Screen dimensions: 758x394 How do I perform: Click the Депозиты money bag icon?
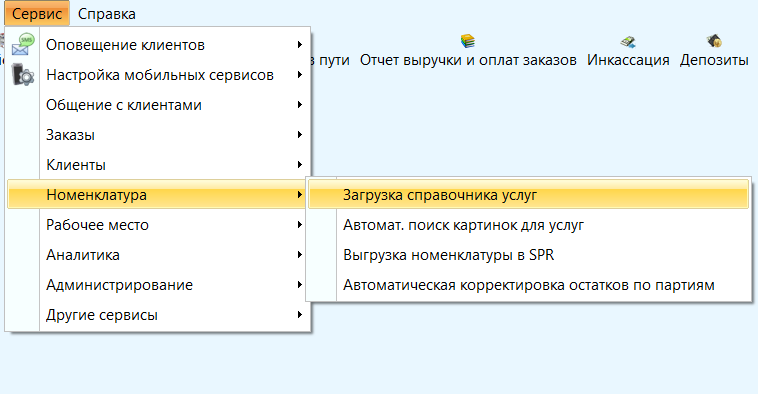coord(714,41)
